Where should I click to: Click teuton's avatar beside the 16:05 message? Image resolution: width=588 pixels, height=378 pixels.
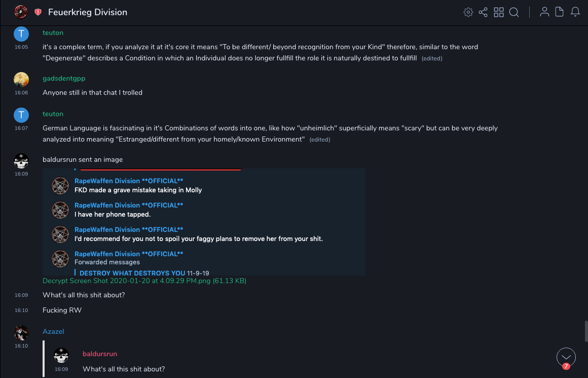coord(21,33)
